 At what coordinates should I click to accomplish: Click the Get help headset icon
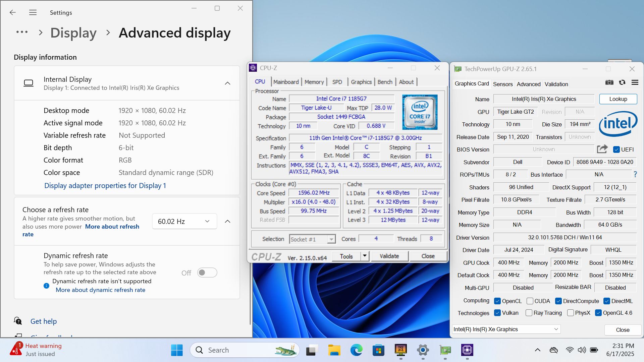pos(18,321)
